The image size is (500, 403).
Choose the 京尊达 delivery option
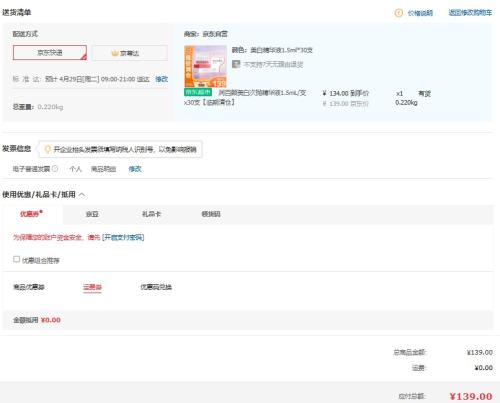[130, 53]
